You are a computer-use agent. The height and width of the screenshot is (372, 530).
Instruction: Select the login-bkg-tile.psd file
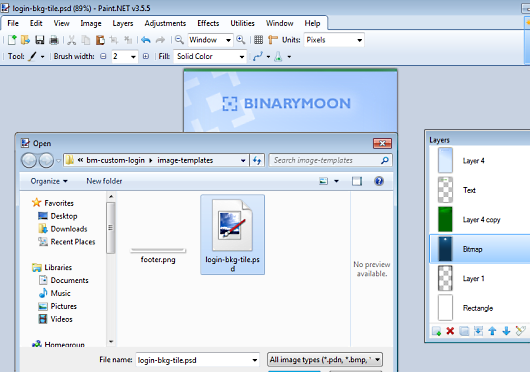(233, 234)
